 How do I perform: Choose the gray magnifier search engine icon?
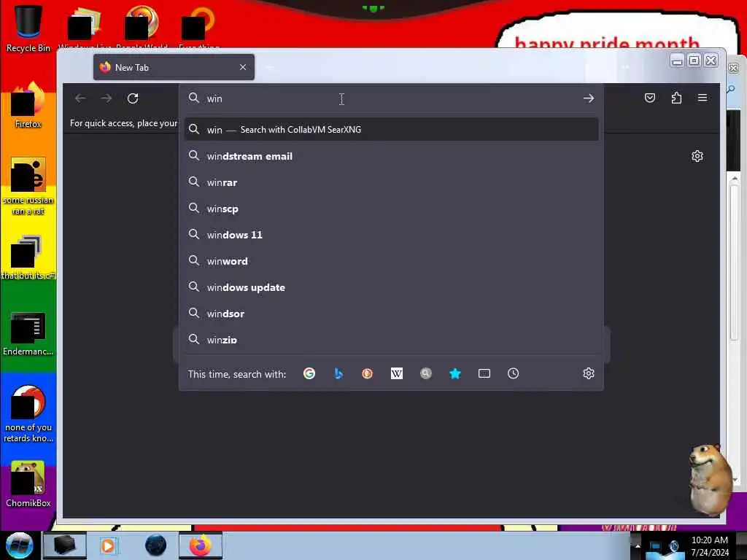point(426,374)
